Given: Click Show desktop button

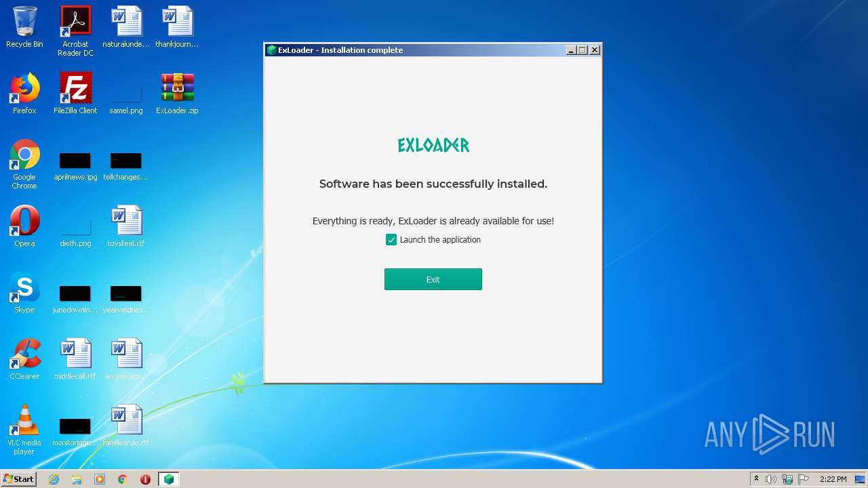Looking at the screenshot, I should tap(860, 479).
